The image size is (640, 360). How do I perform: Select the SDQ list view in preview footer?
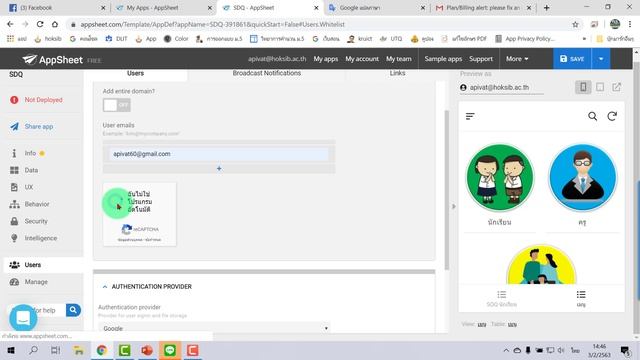[502, 299]
